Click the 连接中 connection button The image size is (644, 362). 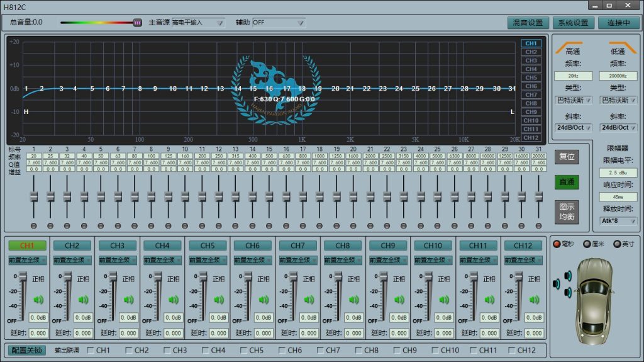click(619, 23)
